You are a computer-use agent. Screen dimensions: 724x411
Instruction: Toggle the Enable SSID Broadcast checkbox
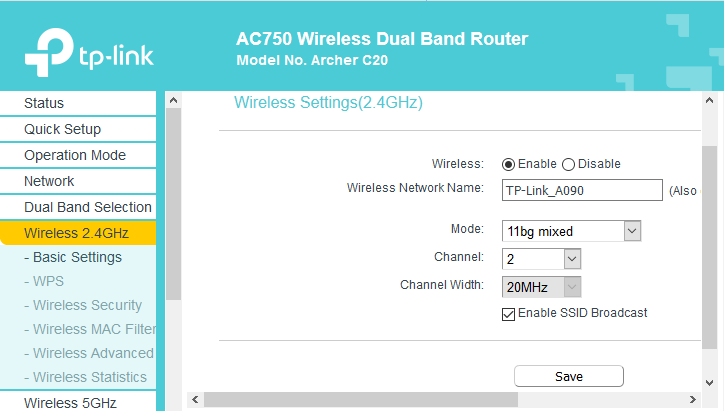point(508,314)
